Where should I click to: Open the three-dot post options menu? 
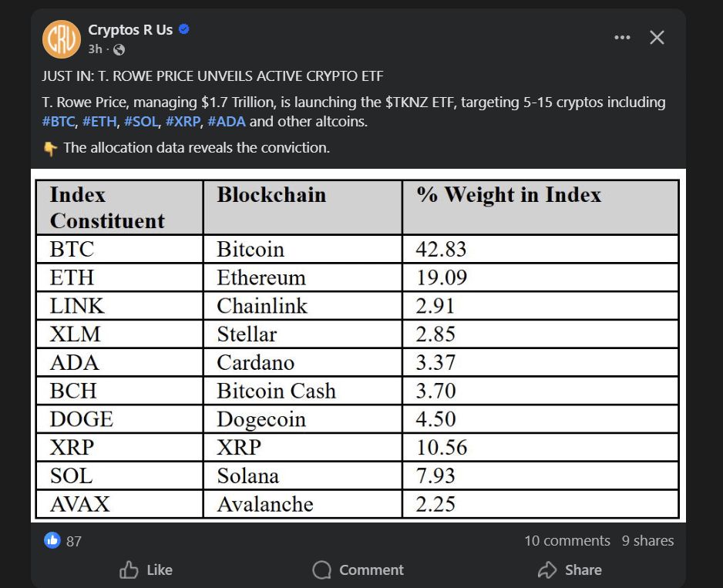point(622,38)
